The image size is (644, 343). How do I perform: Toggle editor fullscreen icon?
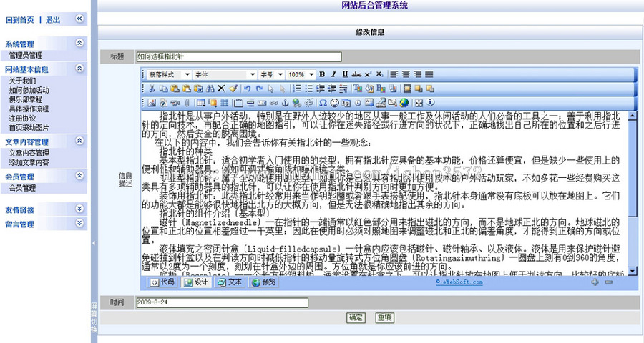[x=419, y=103]
